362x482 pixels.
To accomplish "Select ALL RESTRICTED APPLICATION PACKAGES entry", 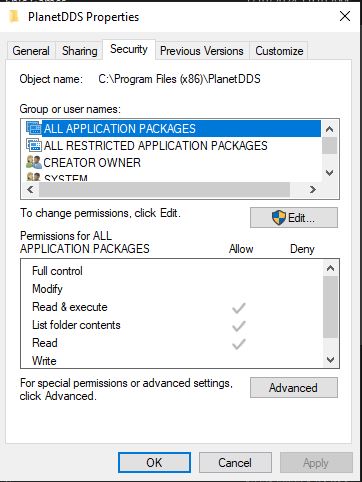I will pyautogui.click(x=155, y=146).
